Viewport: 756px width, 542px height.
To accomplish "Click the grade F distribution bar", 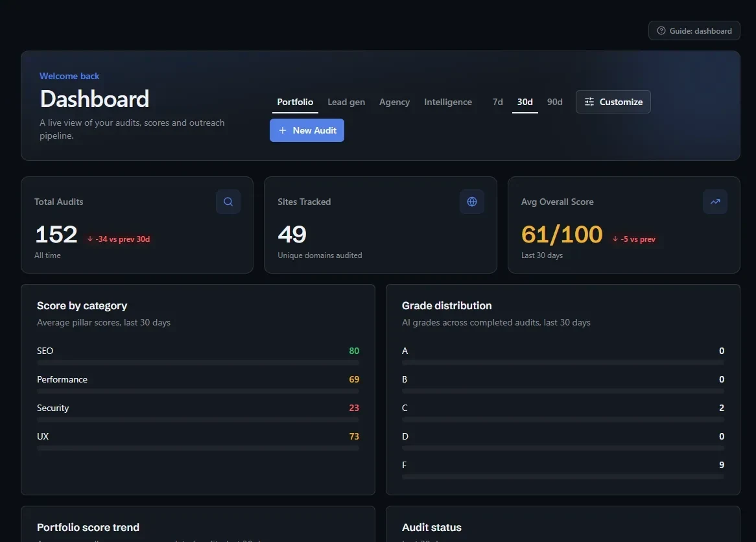I will coord(563,477).
